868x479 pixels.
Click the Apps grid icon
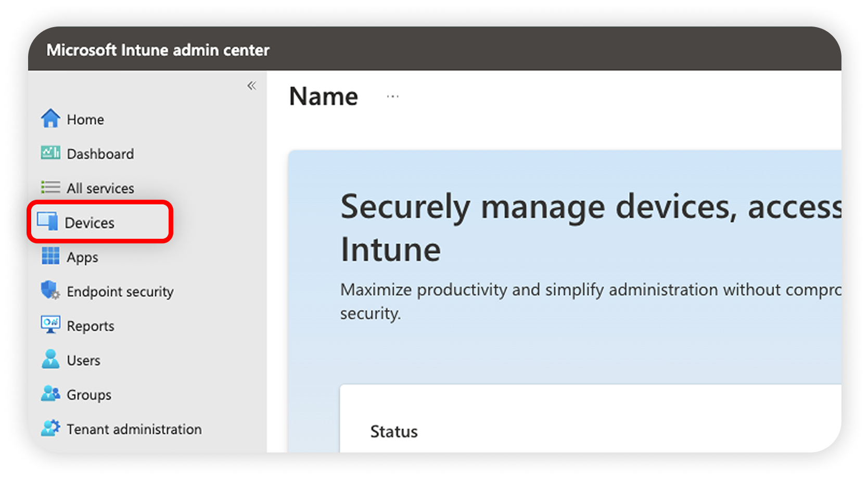click(x=50, y=256)
